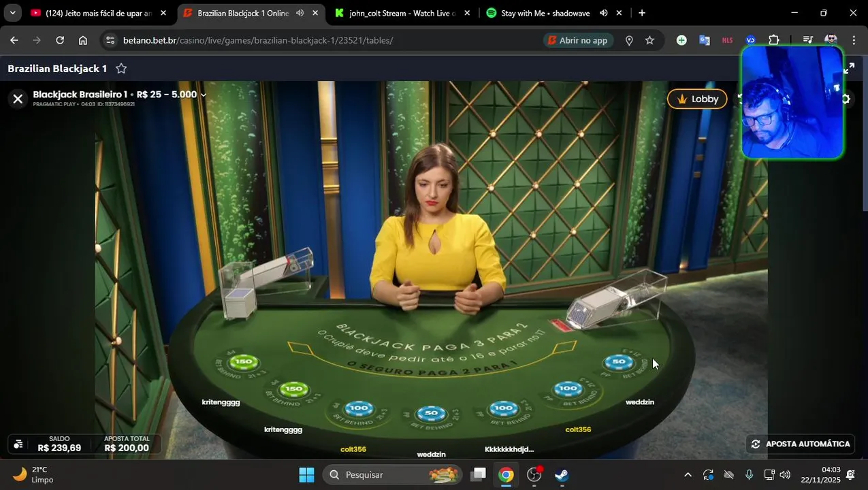Open Chrome's three-dot menu

coord(854,40)
